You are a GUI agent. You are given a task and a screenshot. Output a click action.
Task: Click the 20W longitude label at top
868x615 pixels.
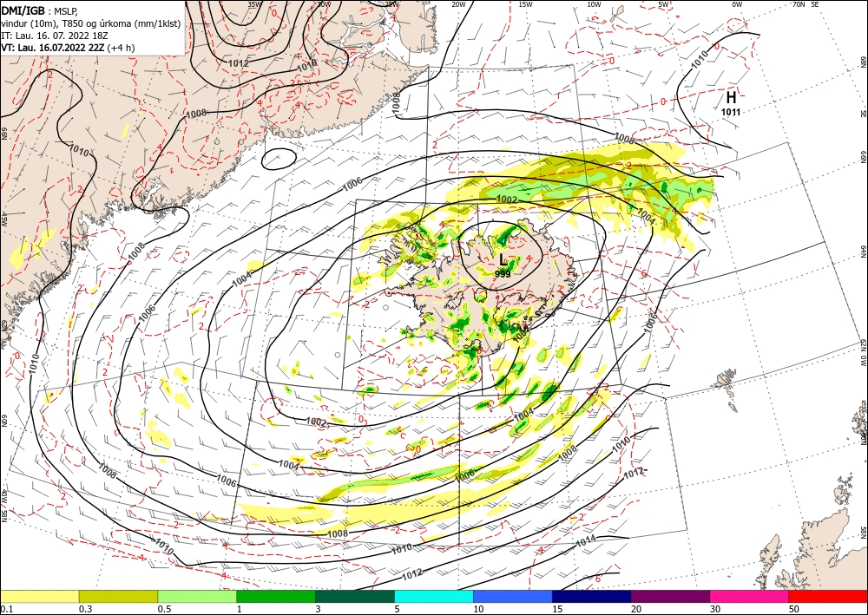pos(458,4)
